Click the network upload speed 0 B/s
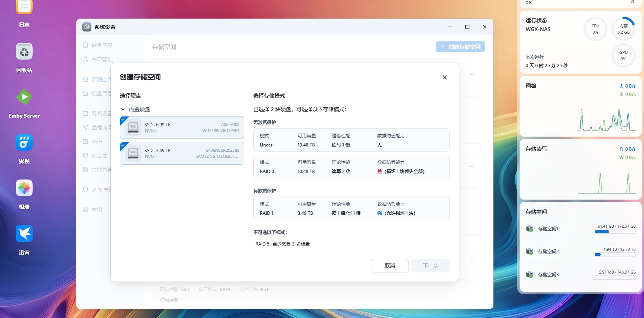 (x=628, y=86)
